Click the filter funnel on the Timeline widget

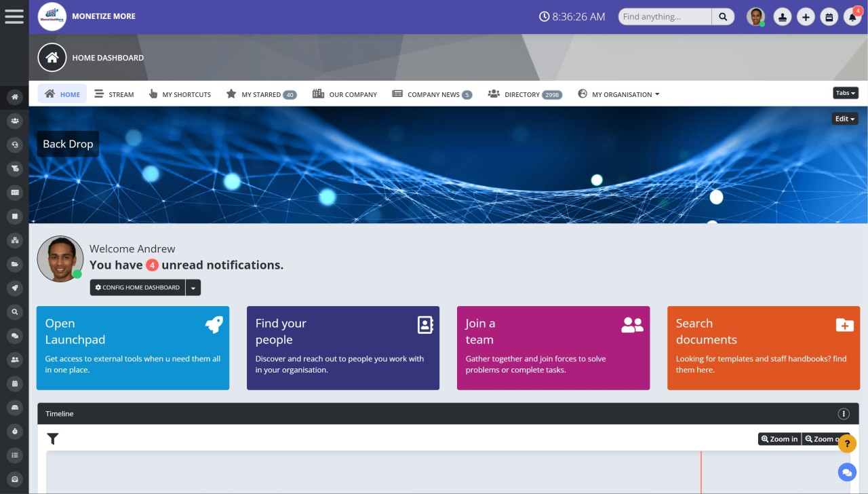[x=53, y=438]
